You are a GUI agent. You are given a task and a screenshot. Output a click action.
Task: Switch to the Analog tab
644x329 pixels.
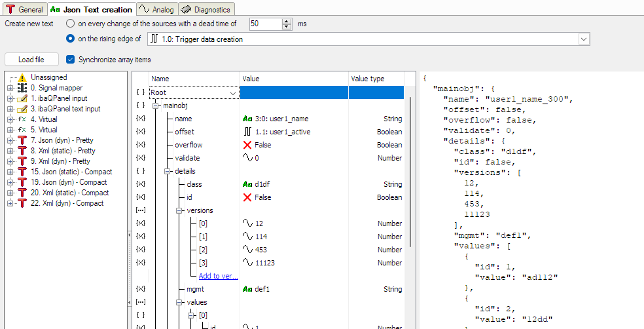[x=158, y=10]
